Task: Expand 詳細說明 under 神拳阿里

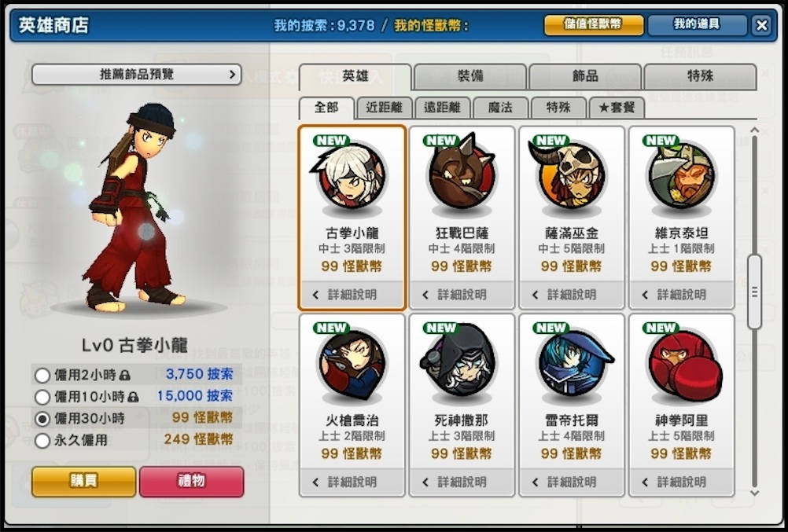Action: pos(682,482)
